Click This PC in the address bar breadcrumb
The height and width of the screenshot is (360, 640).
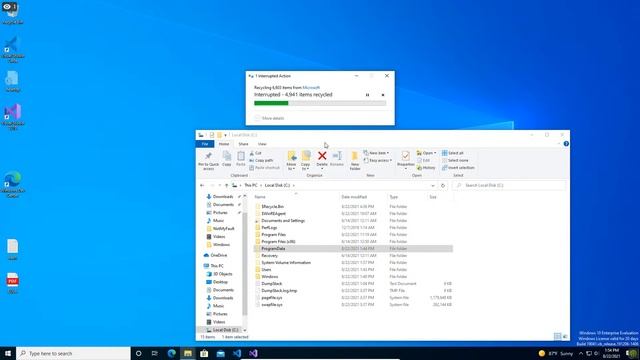(251, 185)
